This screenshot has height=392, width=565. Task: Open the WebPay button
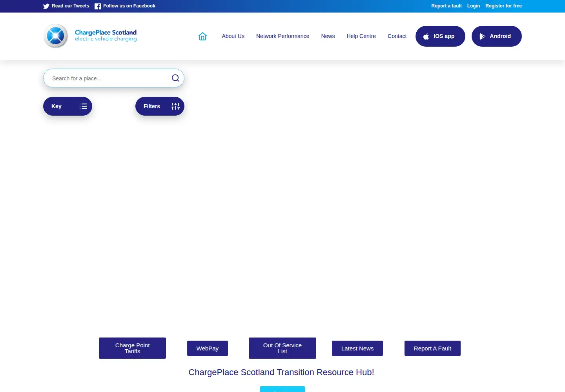tap(208, 348)
